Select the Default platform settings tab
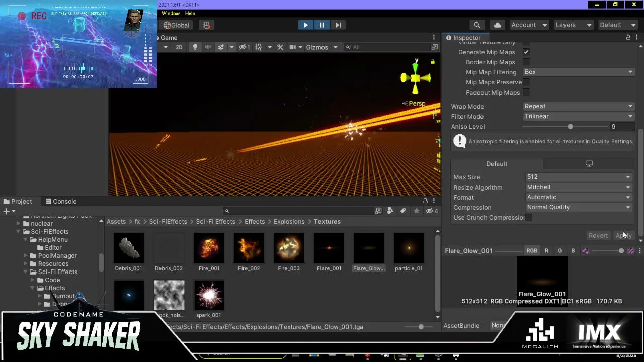The width and height of the screenshot is (644, 362). point(497,164)
